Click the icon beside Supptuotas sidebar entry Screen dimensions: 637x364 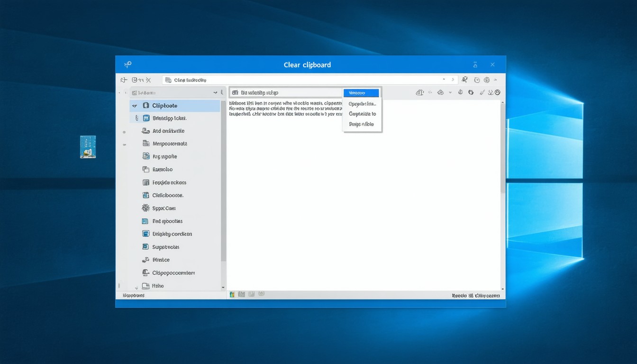pyautogui.click(x=146, y=247)
